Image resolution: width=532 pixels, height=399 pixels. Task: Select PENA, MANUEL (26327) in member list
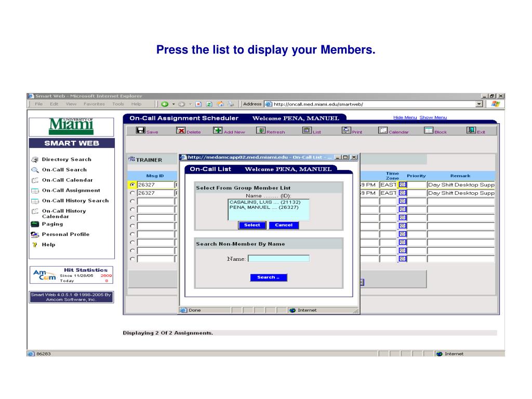[x=264, y=207]
